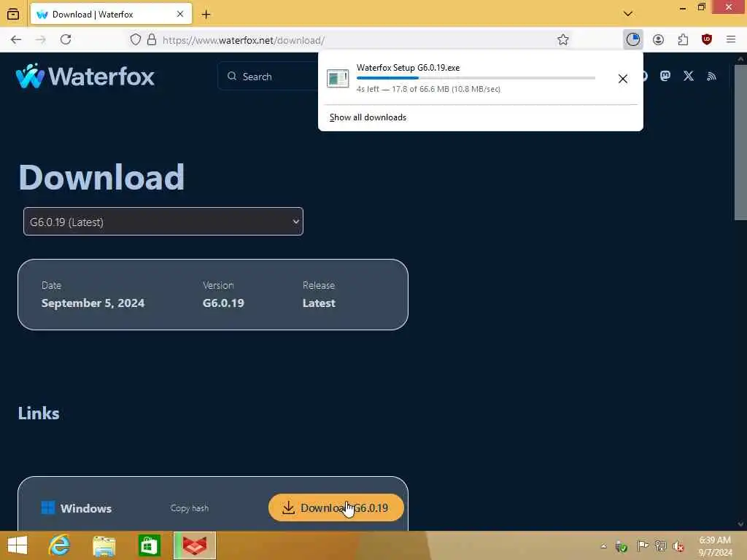The width and height of the screenshot is (747, 560).
Task: Show hidden system tray icons
Action: coord(603,546)
